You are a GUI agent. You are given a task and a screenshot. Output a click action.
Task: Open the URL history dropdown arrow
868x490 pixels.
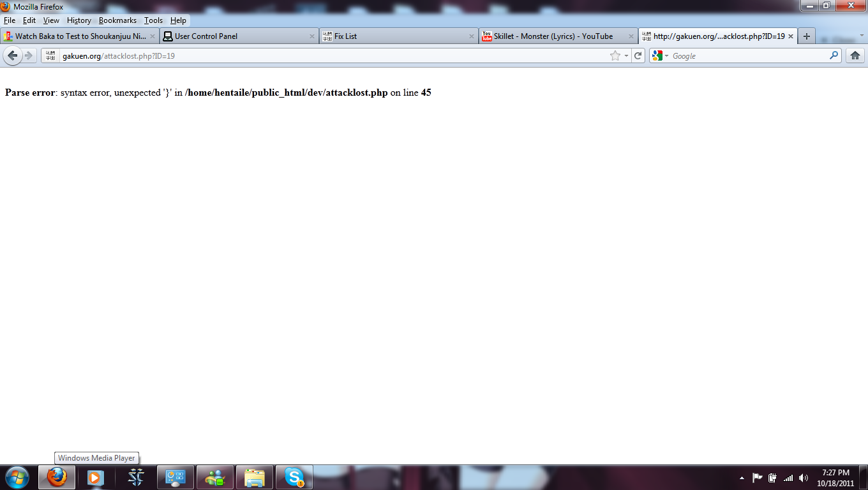pyautogui.click(x=626, y=56)
